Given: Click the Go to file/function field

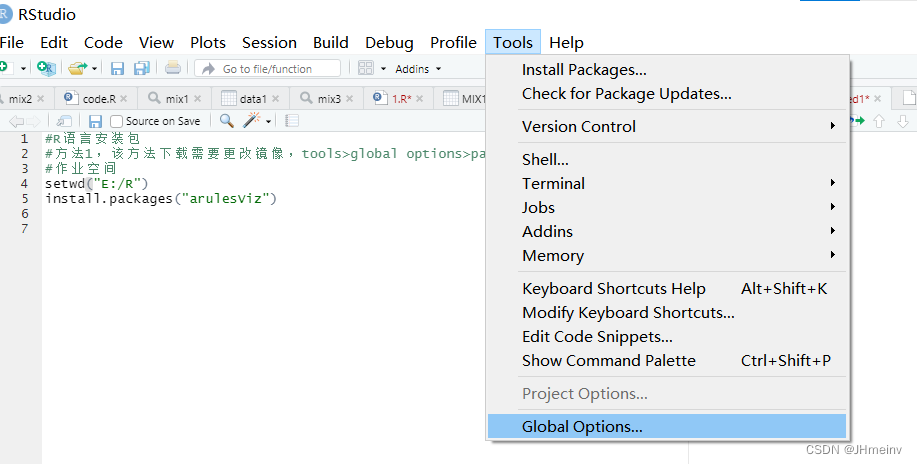Looking at the screenshot, I should click(x=267, y=69).
